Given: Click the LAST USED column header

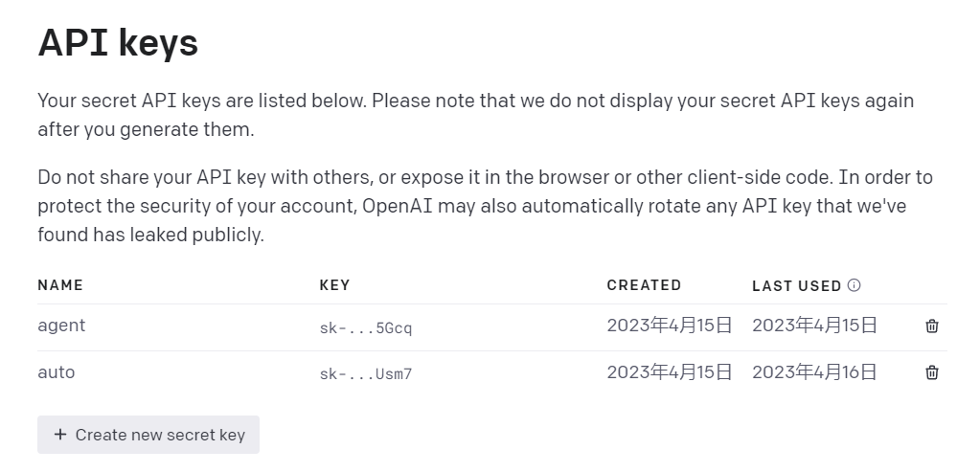Looking at the screenshot, I should [796, 285].
